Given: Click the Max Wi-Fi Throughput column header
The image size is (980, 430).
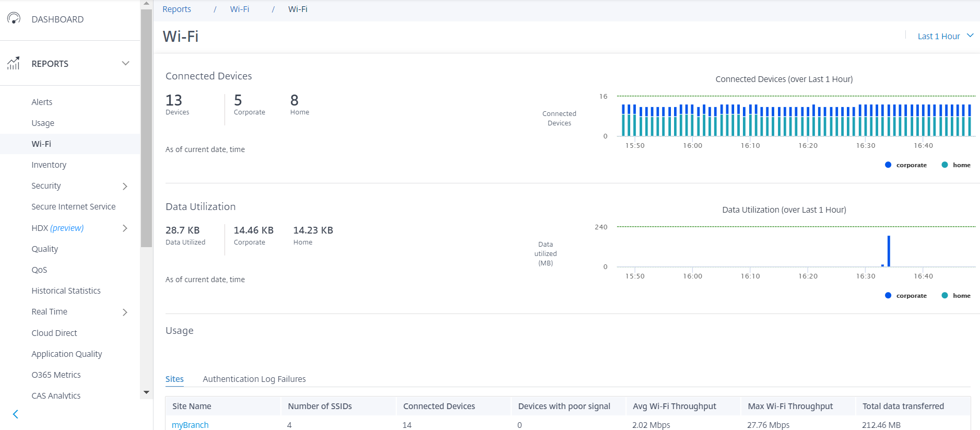Looking at the screenshot, I should (x=798, y=406).
